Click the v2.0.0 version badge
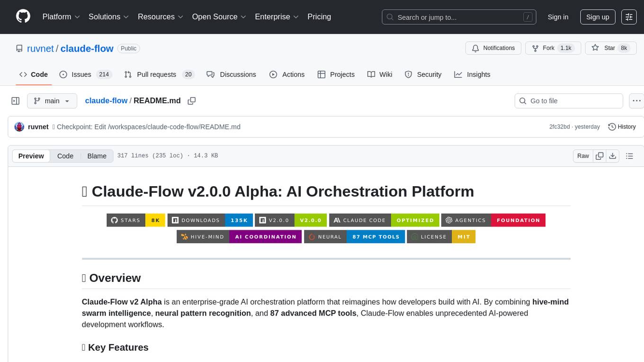 291,220
